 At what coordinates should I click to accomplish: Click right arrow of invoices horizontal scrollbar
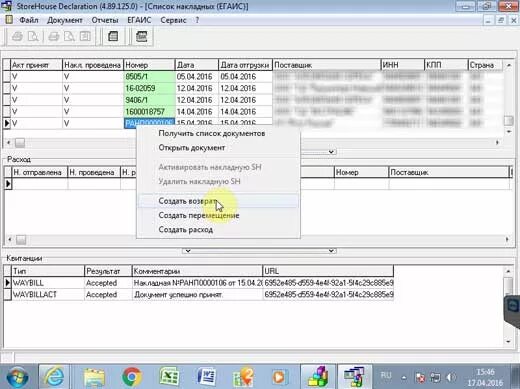(497, 143)
